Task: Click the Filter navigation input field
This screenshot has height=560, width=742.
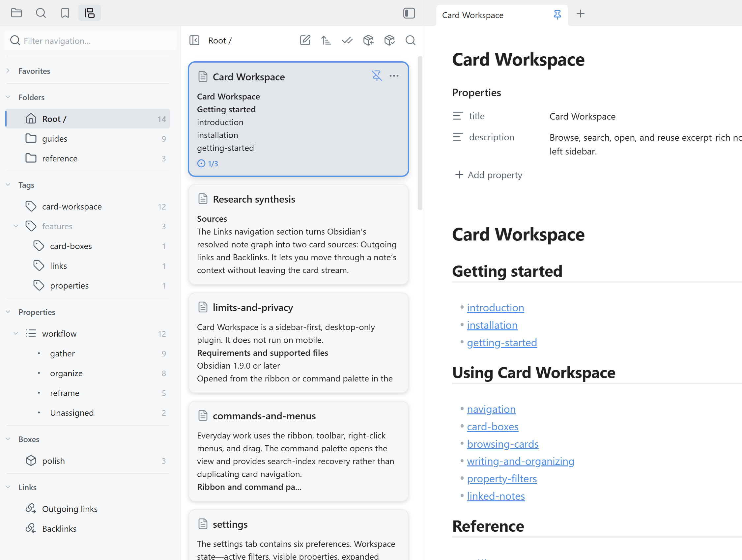Action: pyautogui.click(x=90, y=41)
